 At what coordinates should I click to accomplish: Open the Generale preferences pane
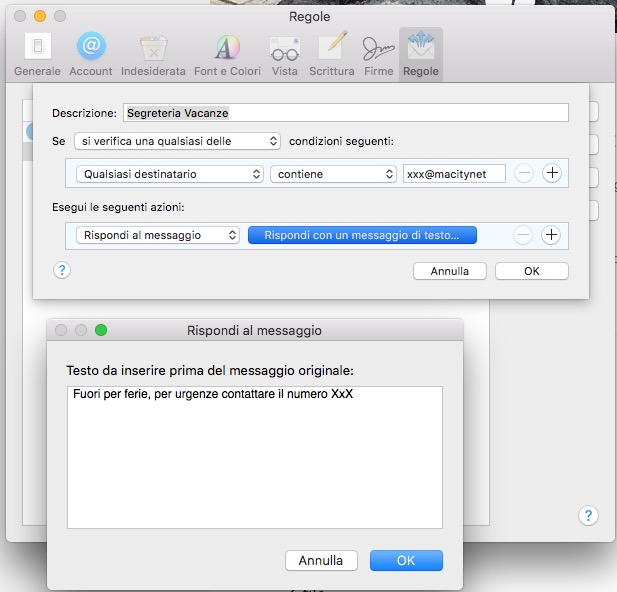point(37,54)
